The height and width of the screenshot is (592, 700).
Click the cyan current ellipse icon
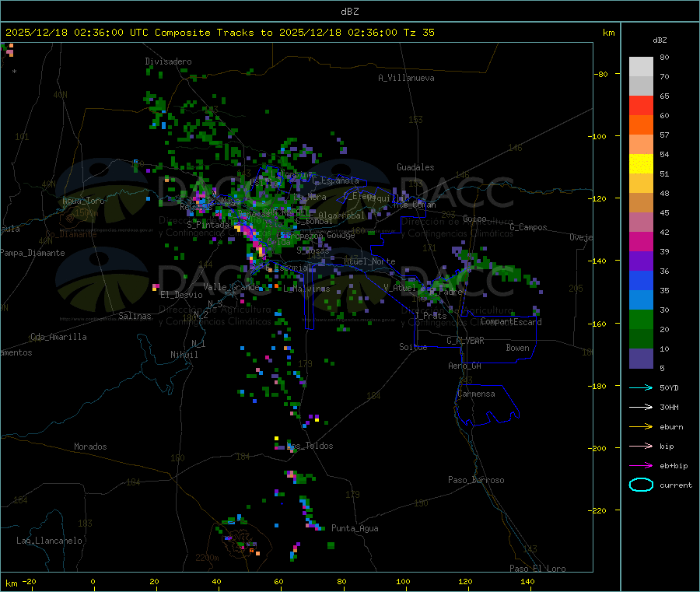click(641, 485)
